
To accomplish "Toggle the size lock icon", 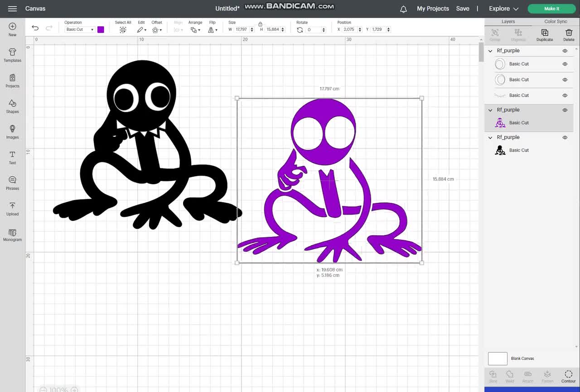I will click(x=260, y=24).
